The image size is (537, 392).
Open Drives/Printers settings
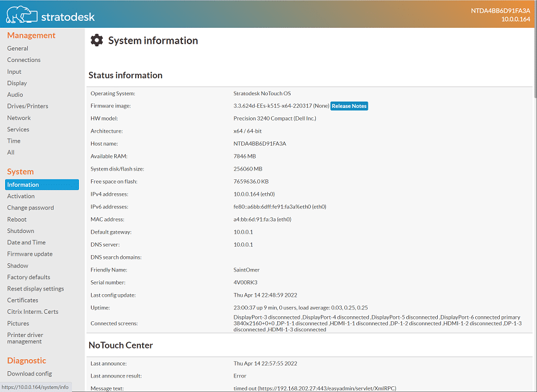point(27,106)
